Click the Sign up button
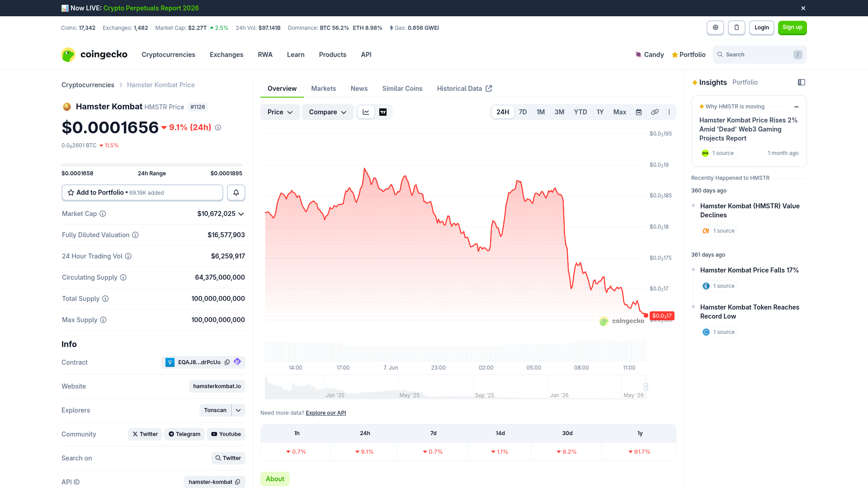Screen dimensions: 868x488 pyautogui.click(x=793, y=28)
